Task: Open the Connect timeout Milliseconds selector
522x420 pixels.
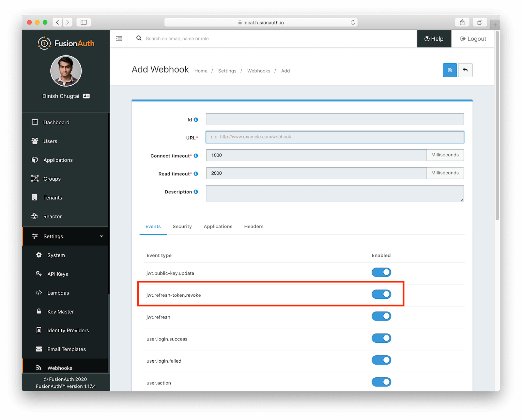Action: [445, 155]
